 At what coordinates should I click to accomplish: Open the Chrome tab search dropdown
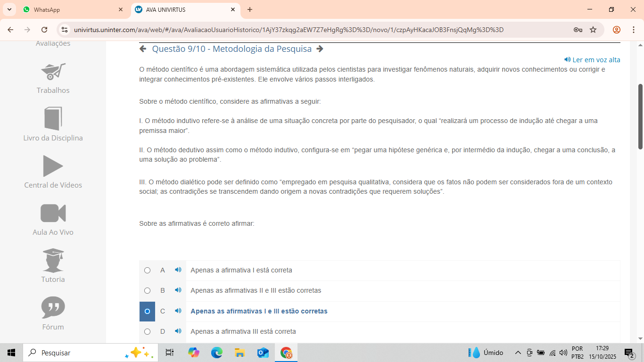(x=9, y=9)
